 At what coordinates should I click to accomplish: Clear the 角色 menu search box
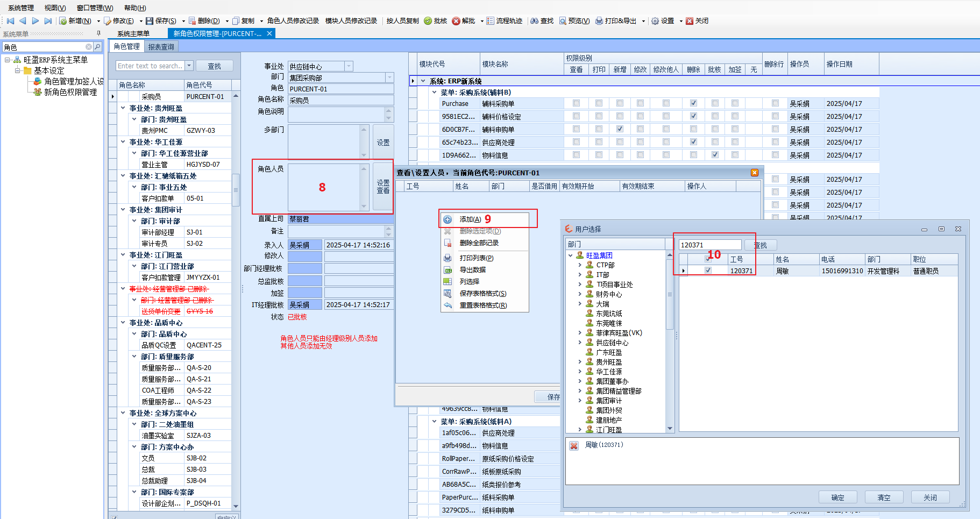coord(89,47)
